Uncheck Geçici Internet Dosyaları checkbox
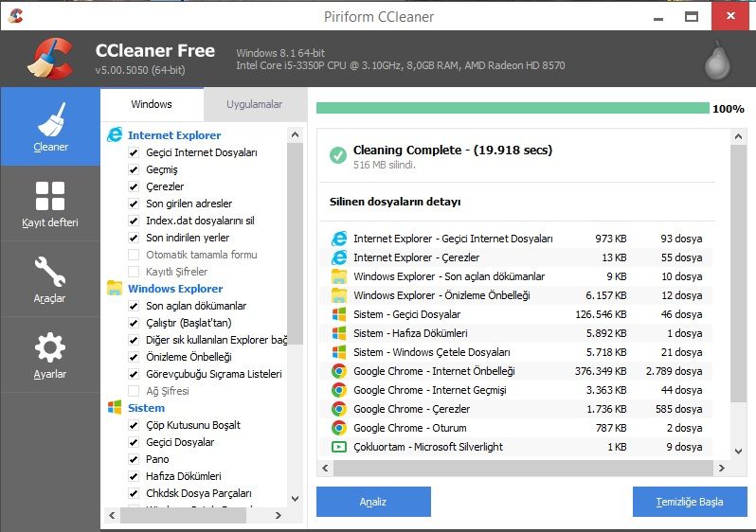The height and width of the screenshot is (532, 756). point(134,152)
